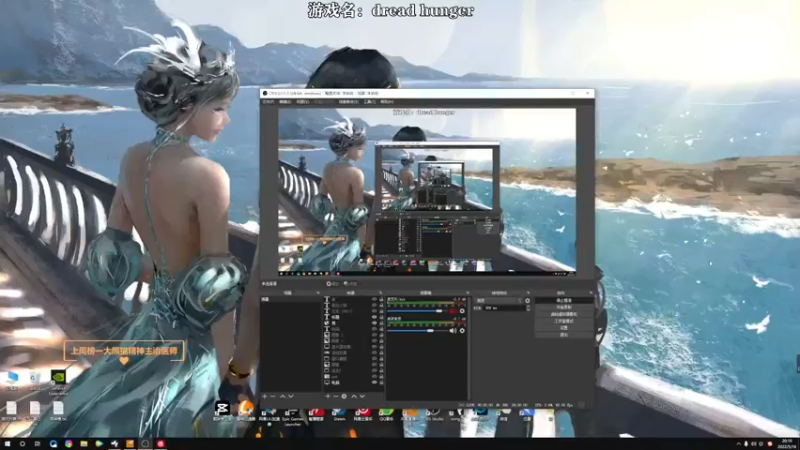Open Settings from the Controls dock

point(564,328)
